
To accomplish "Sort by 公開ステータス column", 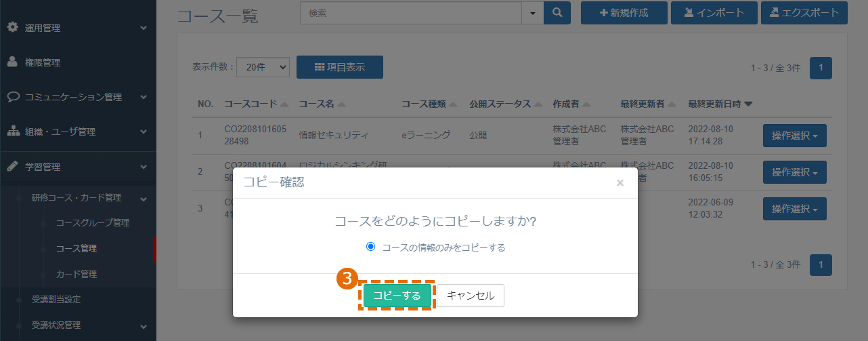I will [506, 104].
